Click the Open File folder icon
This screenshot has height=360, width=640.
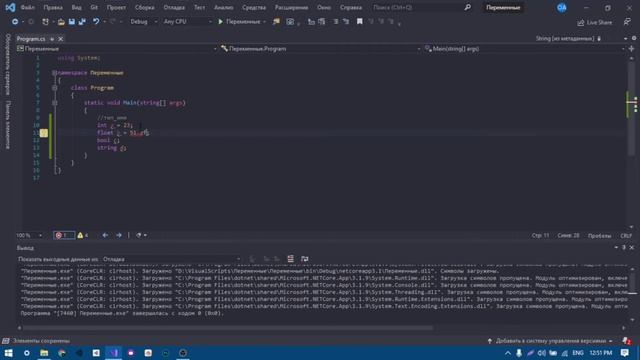pos(61,22)
